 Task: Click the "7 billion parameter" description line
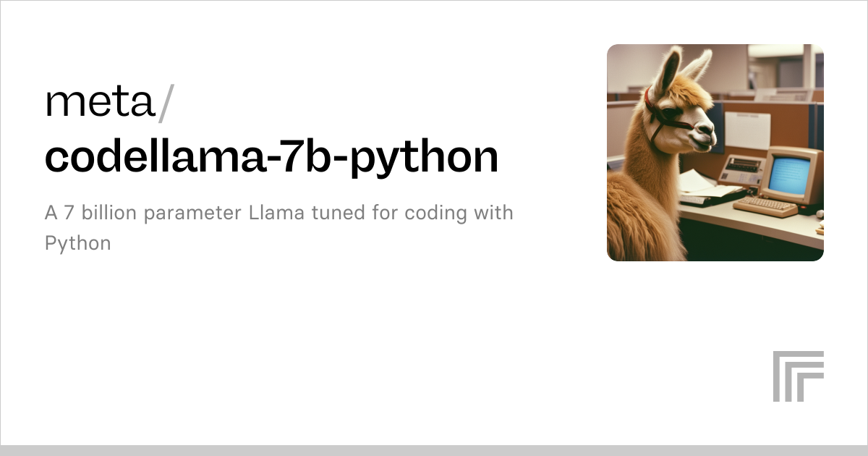click(278, 214)
